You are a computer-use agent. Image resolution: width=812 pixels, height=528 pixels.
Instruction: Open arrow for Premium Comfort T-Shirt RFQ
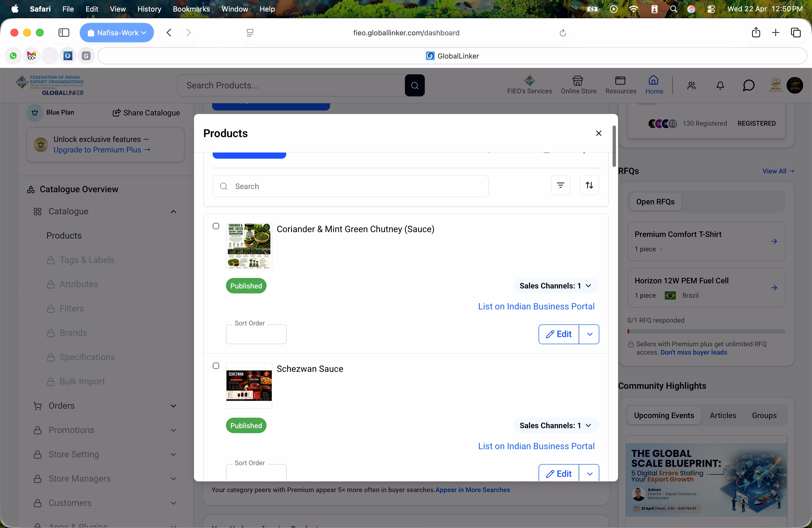(774, 241)
